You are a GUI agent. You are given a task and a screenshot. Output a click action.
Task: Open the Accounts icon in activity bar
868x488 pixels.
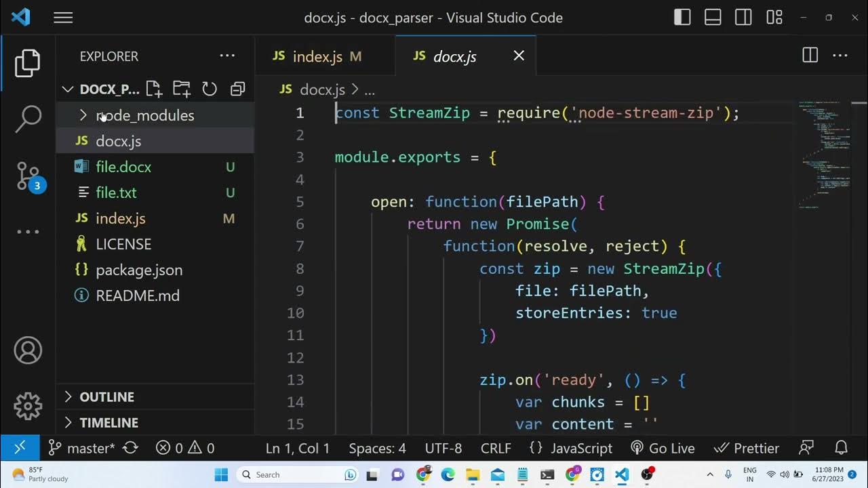pos(28,350)
